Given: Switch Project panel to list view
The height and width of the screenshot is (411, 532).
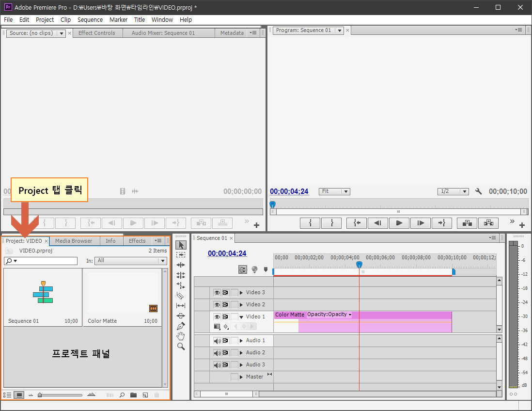Looking at the screenshot, I should tap(7, 395).
